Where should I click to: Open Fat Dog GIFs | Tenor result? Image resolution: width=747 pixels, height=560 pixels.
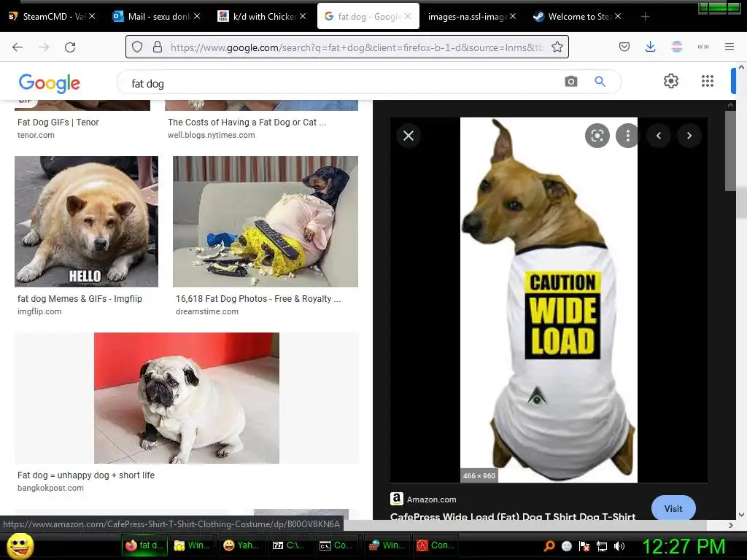point(58,122)
